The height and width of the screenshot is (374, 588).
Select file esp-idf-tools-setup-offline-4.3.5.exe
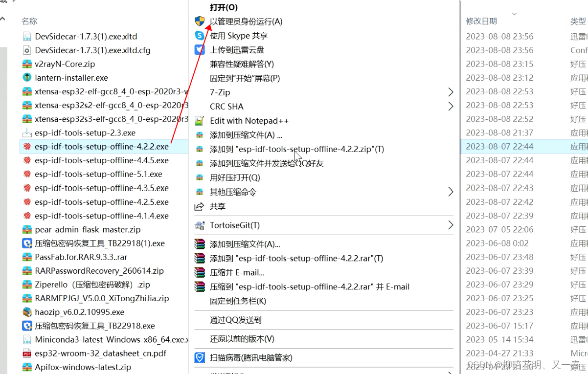click(102, 188)
